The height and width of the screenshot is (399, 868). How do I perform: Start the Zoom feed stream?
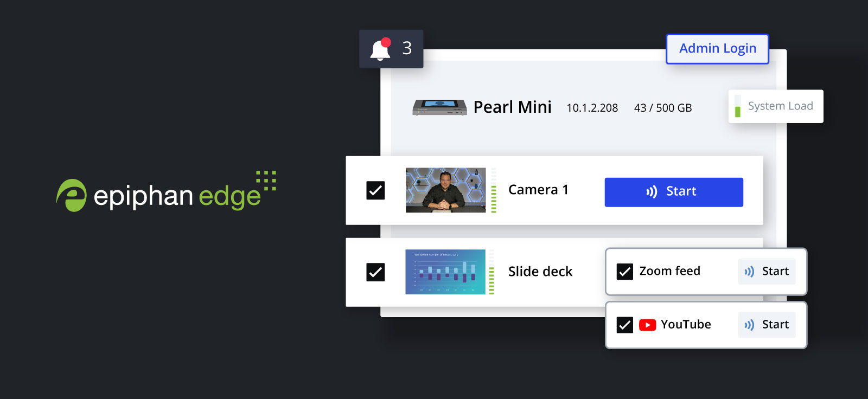[767, 272]
